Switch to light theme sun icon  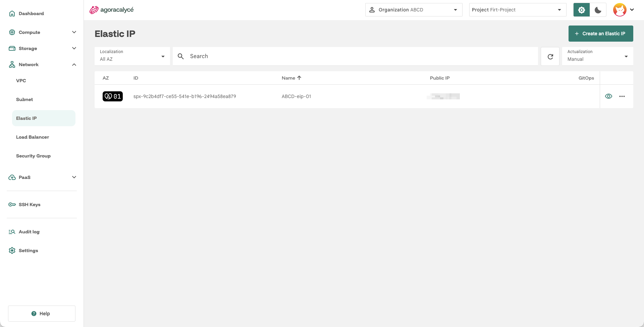[582, 10]
